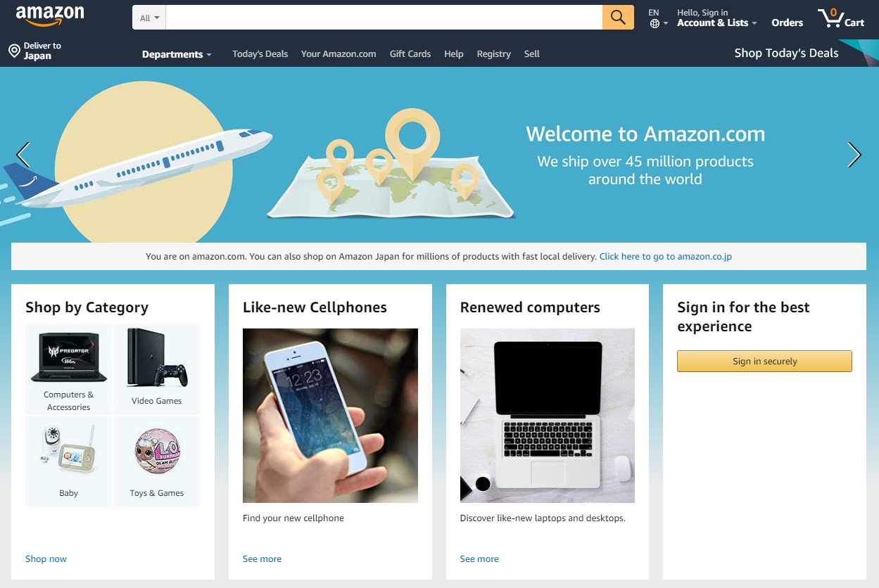Expand the Departments dropdown menu
Image resolution: width=879 pixels, height=588 pixels.
[177, 54]
